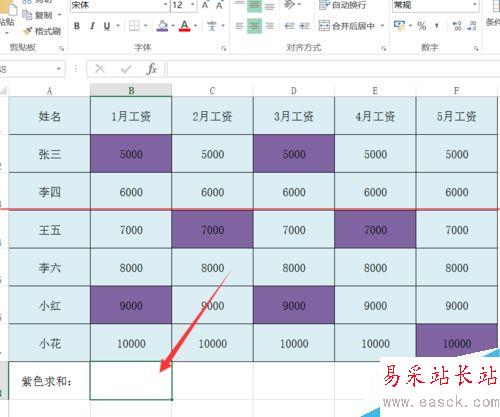Viewport: 500px width, 417px height.
Task: Increase decimal places
Action: 457,26
